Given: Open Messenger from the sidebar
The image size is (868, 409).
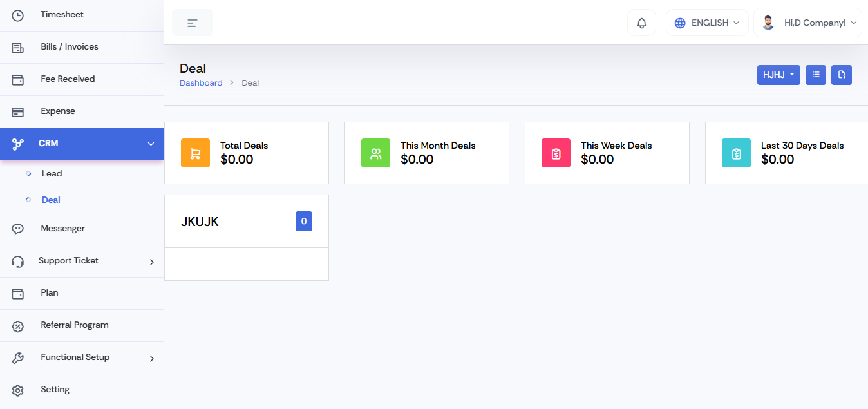Looking at the screenshot, I should pyautogui.click(x=62, y=229).
